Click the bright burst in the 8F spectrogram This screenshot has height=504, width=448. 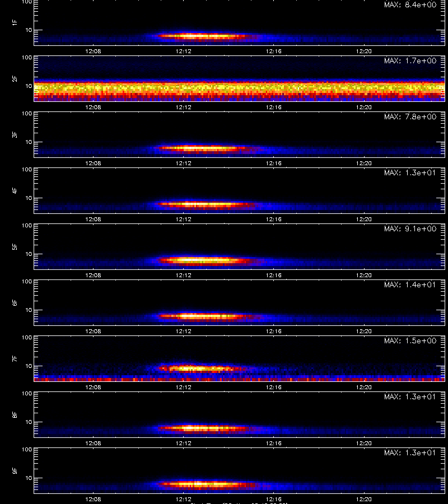pos(203,428)
